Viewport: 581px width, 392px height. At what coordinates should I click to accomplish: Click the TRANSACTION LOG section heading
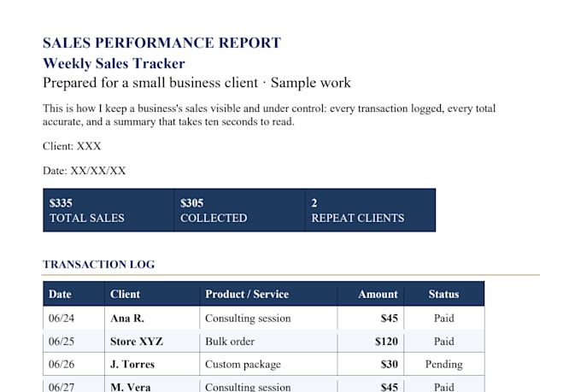(98, 264)
